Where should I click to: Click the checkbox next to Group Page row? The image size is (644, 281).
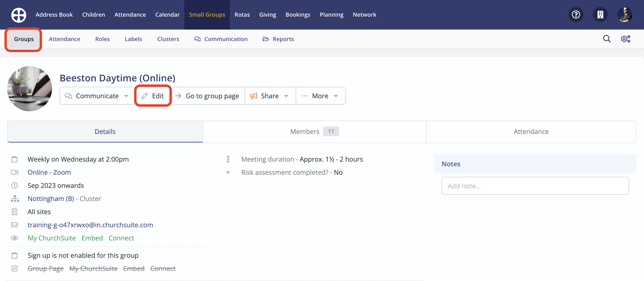click(15, 268)
